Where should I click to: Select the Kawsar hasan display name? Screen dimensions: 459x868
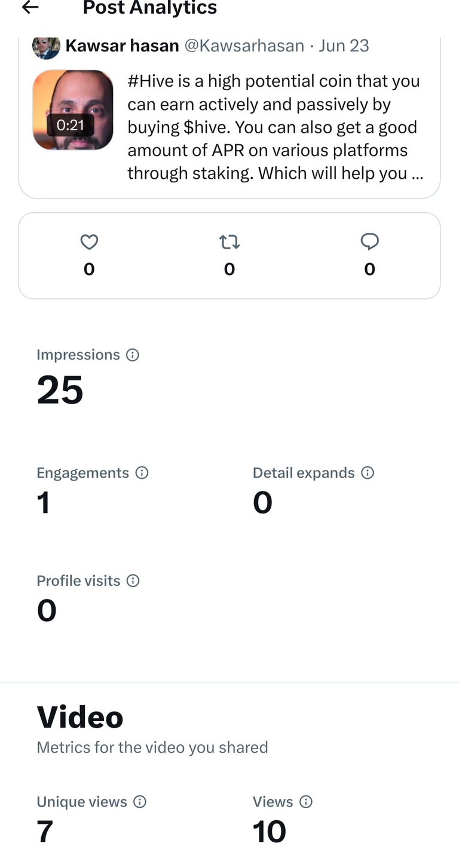coord(122,46)
